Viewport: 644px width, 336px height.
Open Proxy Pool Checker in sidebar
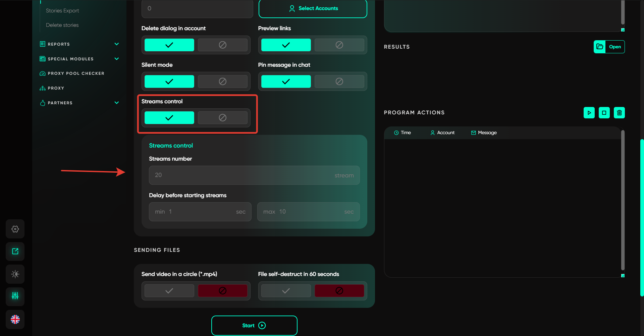point(76,73)
